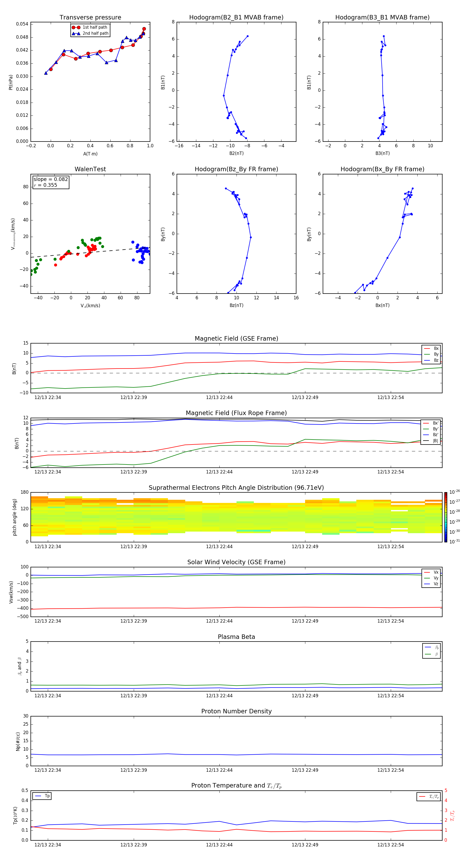The width and height of the screenshot is (473, 868).
Task: Click the 0.054 tick on Transverse pressure axis
Action: pyautogui.click(x=22, y=24)
